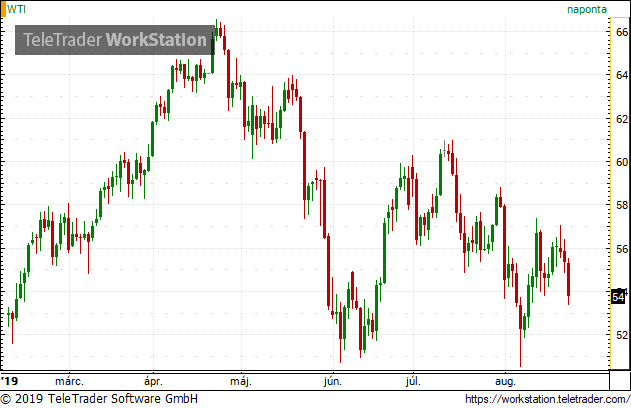Viewport: 631px width, 408px height.
Task: Click the 'márc.' date axis label
Action: tap(69, 381)
